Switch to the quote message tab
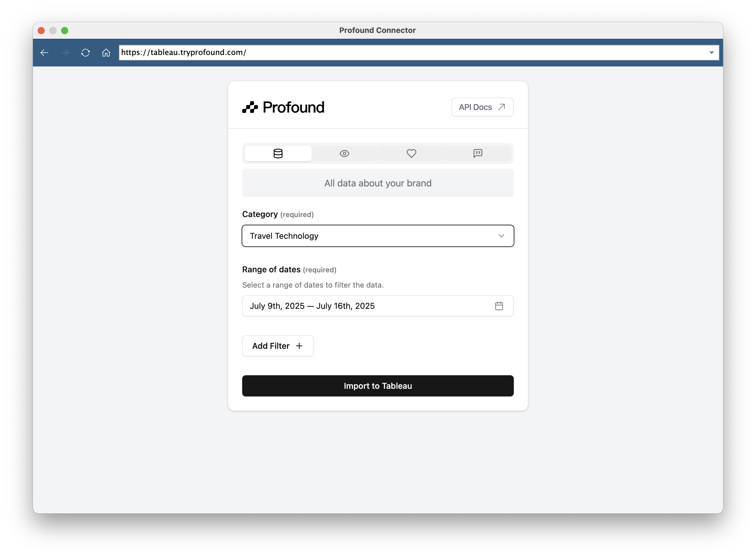This screenshot has height=557, width=756. [x=478, y=154]
